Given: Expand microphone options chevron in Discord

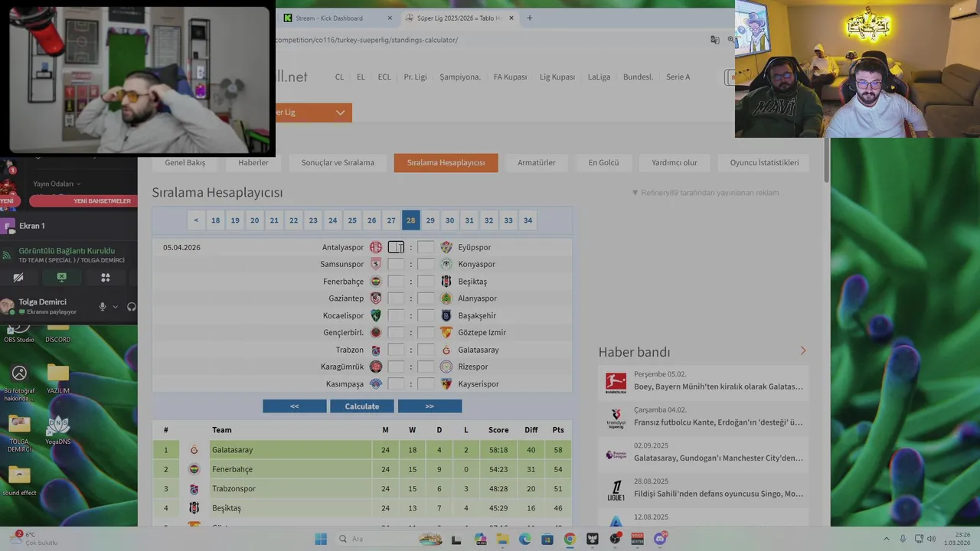Looking at the screenshot, I should [x=116, y=307].
